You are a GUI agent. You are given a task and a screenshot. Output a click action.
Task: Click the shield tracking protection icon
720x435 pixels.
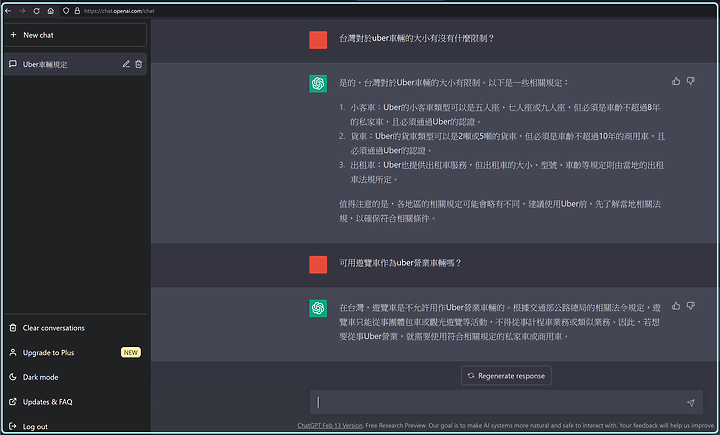coord(66,11)
